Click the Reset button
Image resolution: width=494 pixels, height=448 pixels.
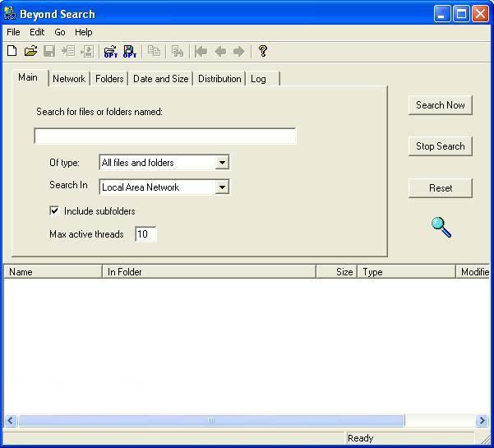coord(440,188)
